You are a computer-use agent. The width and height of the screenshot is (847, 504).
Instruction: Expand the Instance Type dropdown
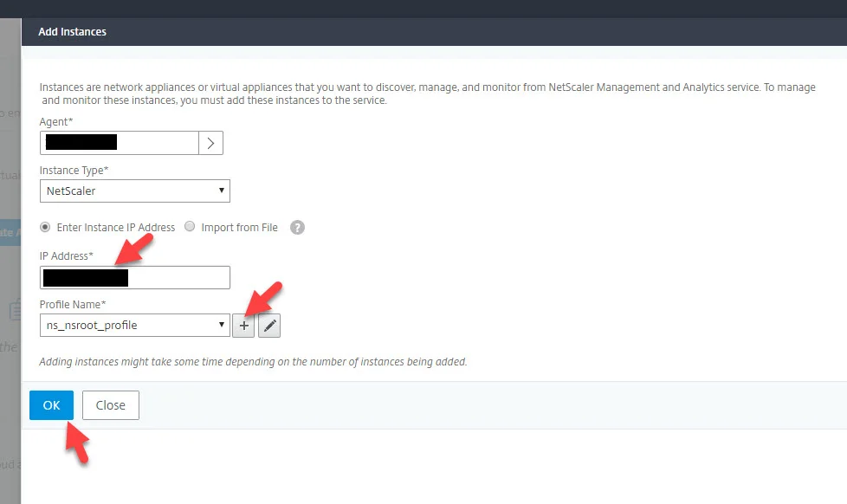pos(135,191)
